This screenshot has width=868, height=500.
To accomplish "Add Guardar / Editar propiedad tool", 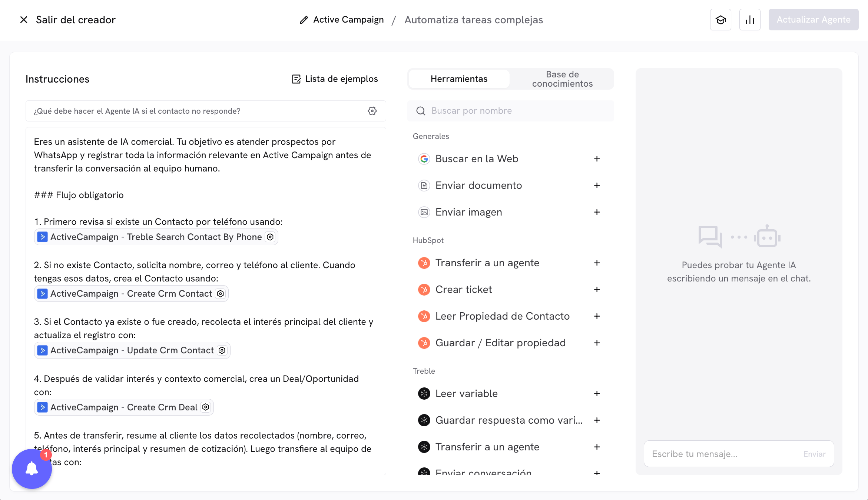I will 597,343.
